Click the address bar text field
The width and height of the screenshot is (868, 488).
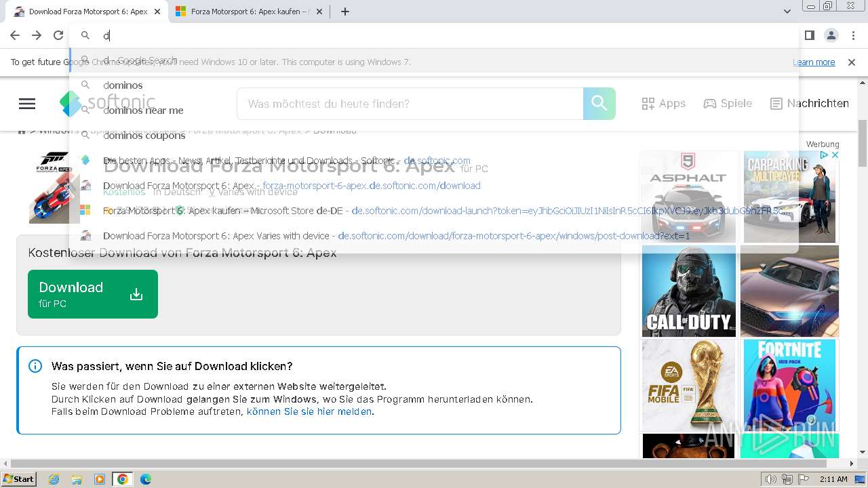pyautogui.click(x=434, y=35)
